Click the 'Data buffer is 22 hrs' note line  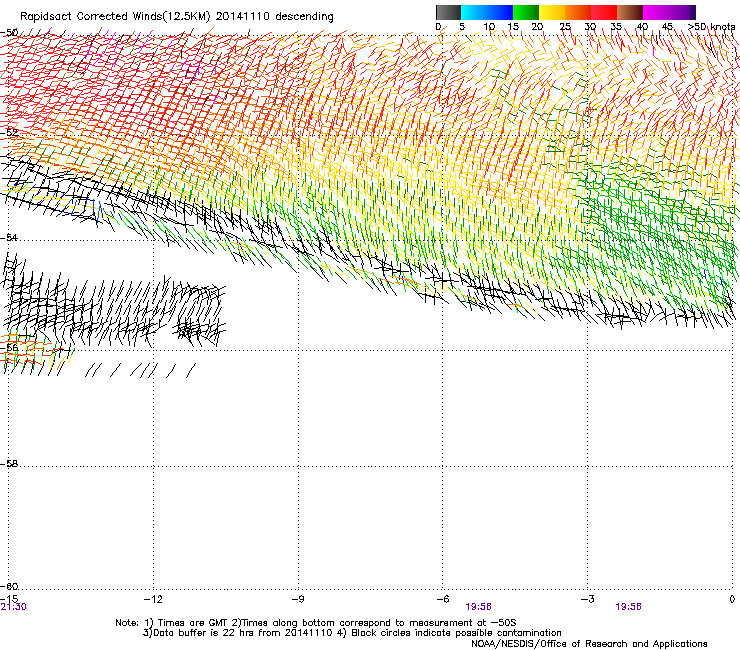tap(352, 633)
